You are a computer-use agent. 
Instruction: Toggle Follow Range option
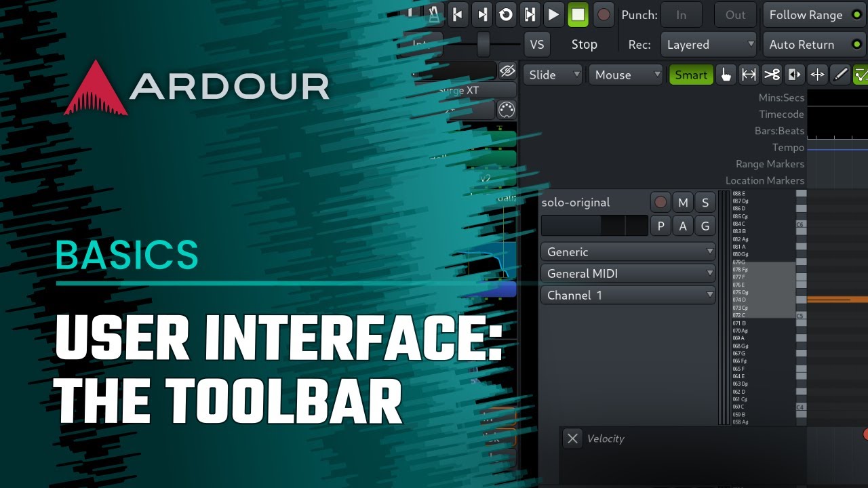814,15
